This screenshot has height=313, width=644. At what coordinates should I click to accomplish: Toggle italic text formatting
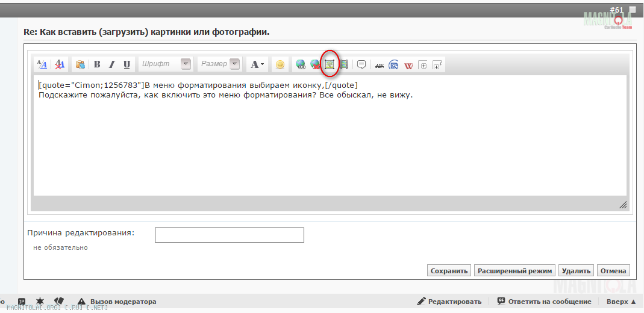tap(111, 64)
